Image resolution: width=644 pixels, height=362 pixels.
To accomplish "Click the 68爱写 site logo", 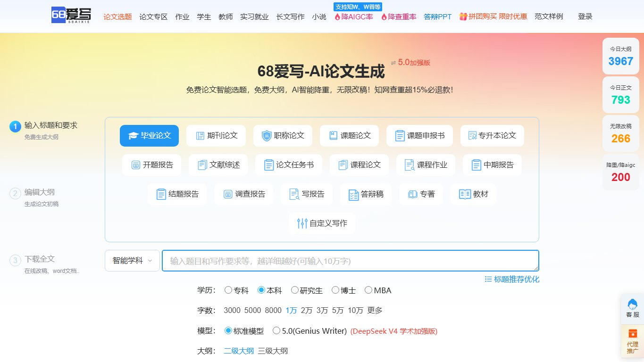I will pyautogui.click(x=71, y=16).
